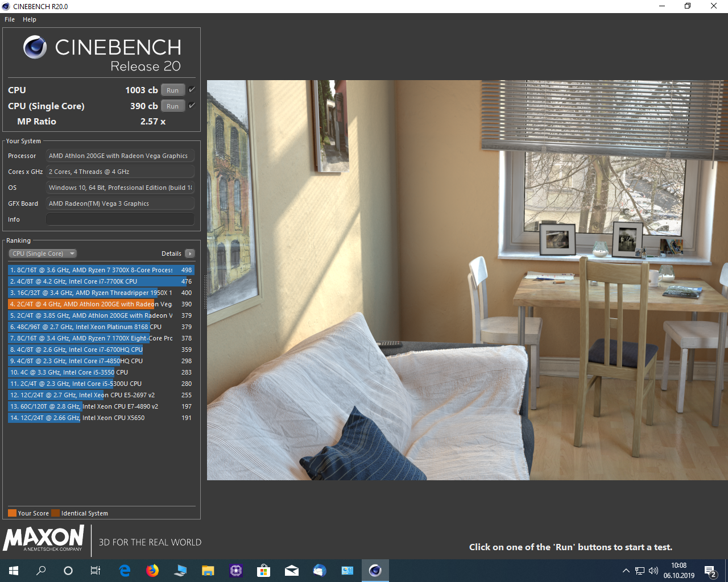
Task: Toggle the CPU (Single Core) test checkbox
Action: tap(192, 106)
